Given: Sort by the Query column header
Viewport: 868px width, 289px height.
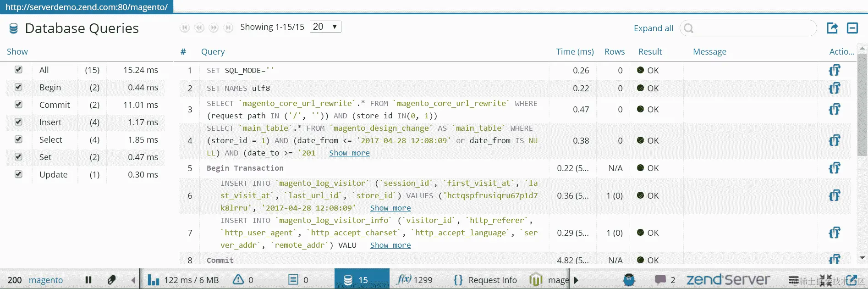Looking at the screenshot, I should click(x=213, y=52).
